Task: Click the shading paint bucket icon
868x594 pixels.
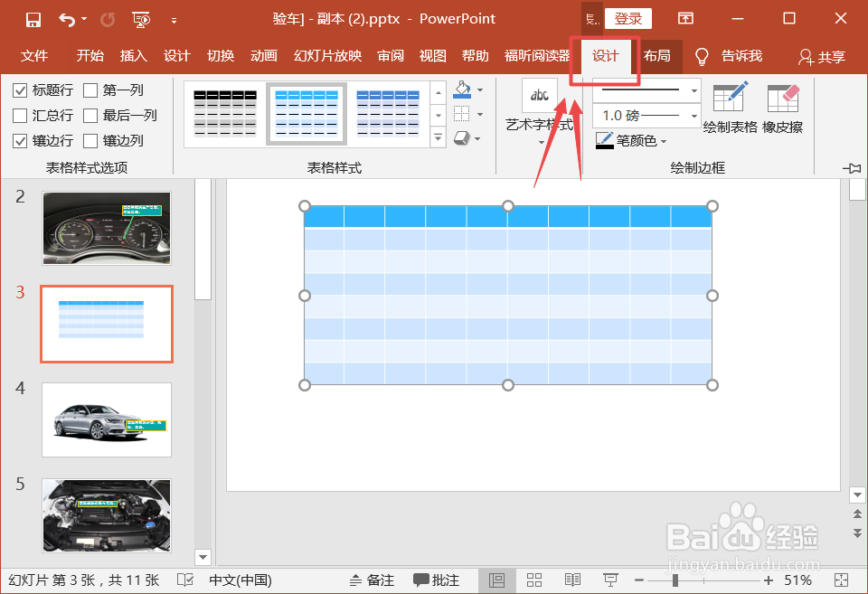Action: [462, 90]
